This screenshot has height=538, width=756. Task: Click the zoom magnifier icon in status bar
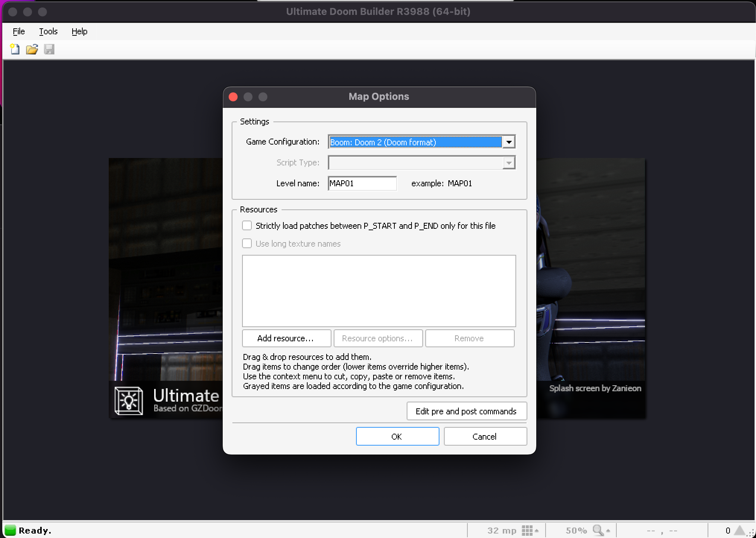[x=597, y=530]
